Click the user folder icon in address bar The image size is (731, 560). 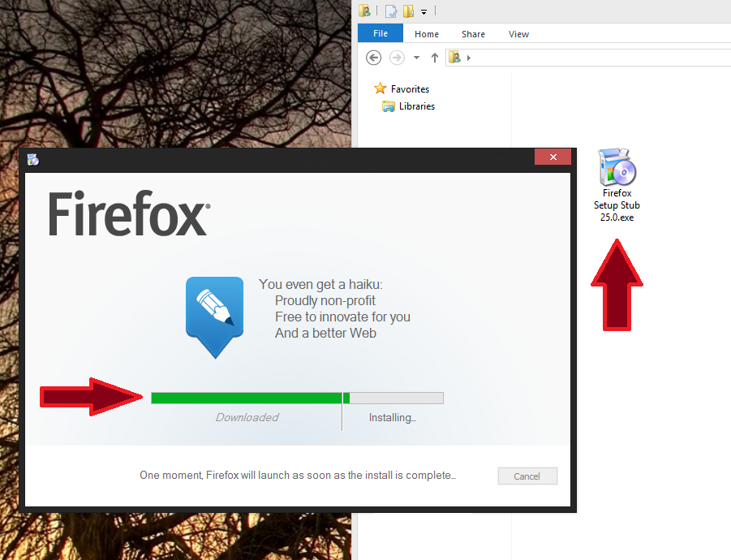[454, 58]
